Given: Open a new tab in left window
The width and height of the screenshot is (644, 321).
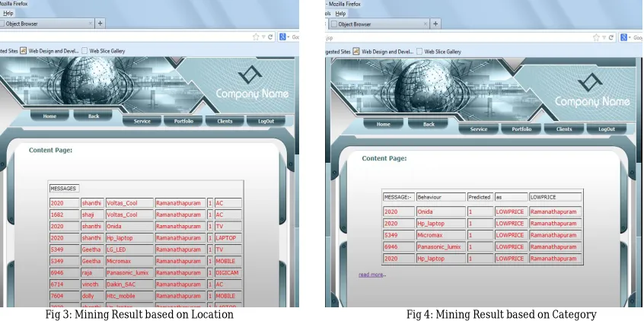Looking at the screenshot, I should (100, 24).
